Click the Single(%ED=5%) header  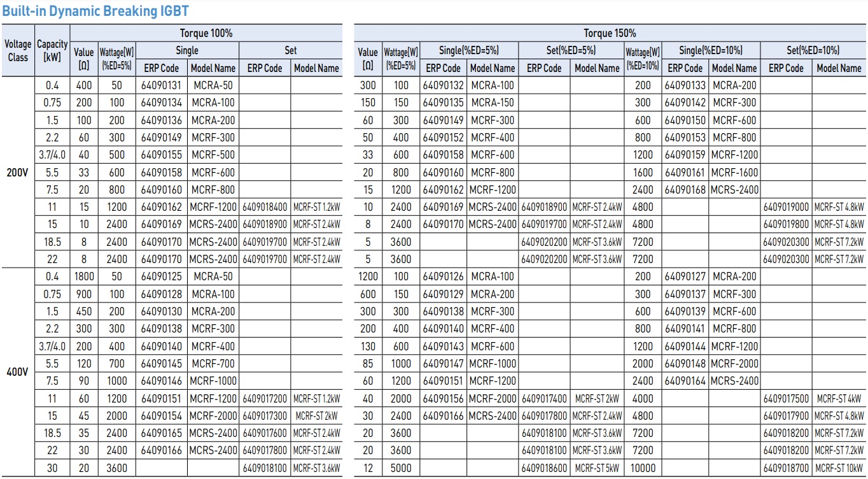pyautogui.click(x=469, y=50)
